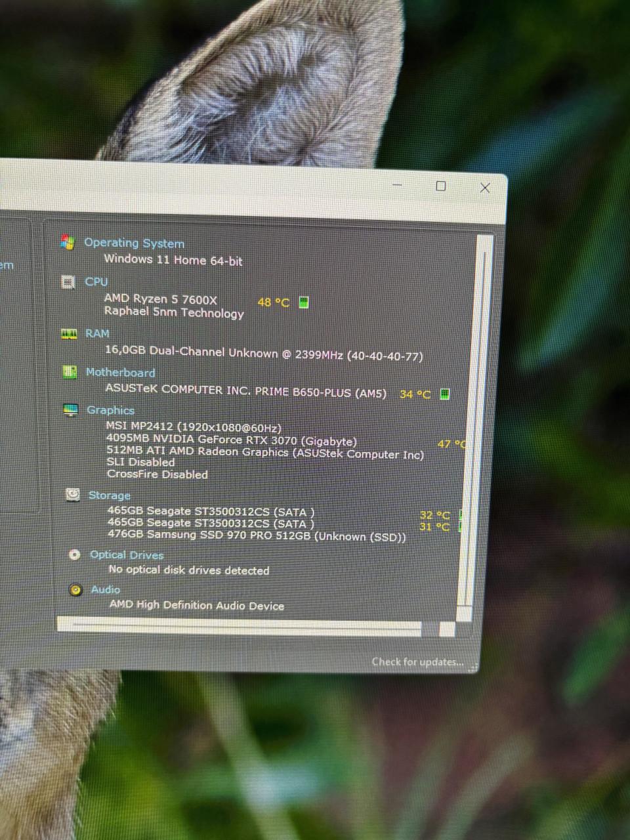Viewport: 630px width, 840px height.
Task: Open the Motherboard section link
Action: click(120, 372)
